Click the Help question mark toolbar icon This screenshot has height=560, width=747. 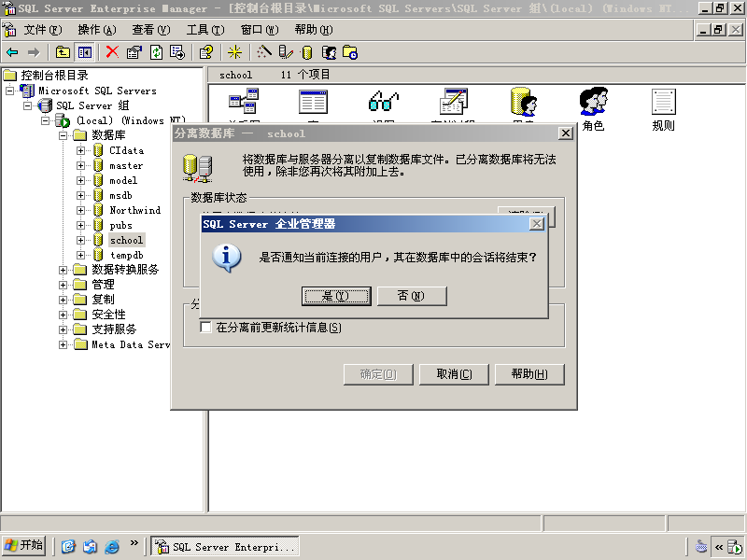pos(205,52)
